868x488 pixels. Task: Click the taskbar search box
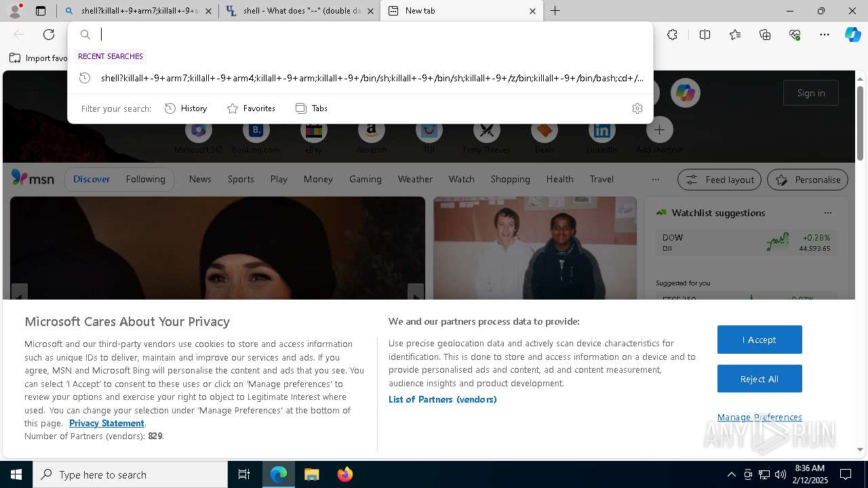coord(130,474)
